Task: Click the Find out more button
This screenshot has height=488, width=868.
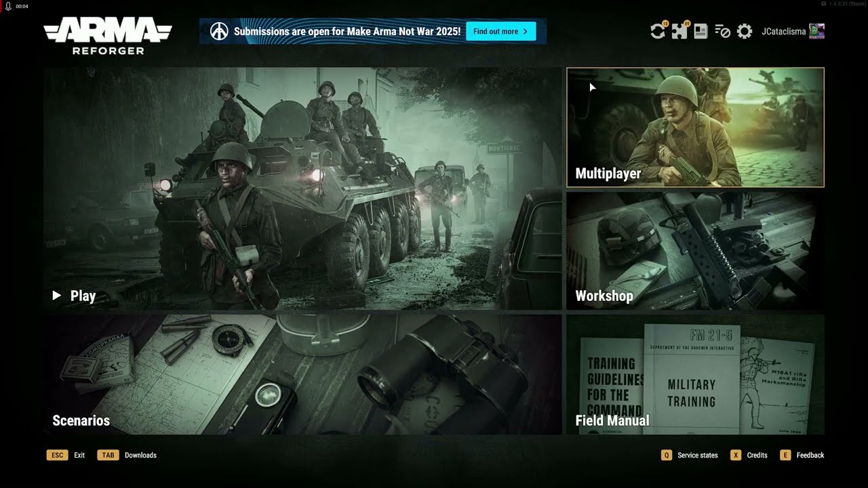Action: [501, 31]
